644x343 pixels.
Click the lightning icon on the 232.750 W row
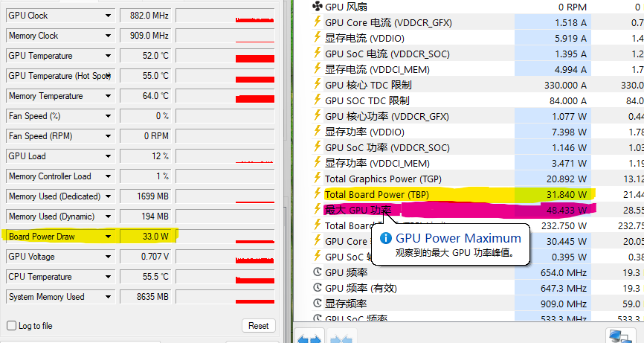point(317,225)
